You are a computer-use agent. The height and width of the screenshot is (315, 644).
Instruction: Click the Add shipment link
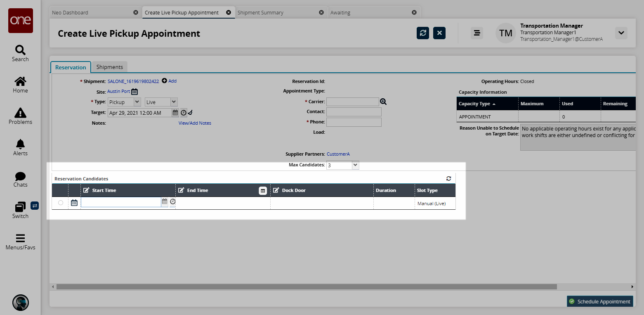(172, 81)
